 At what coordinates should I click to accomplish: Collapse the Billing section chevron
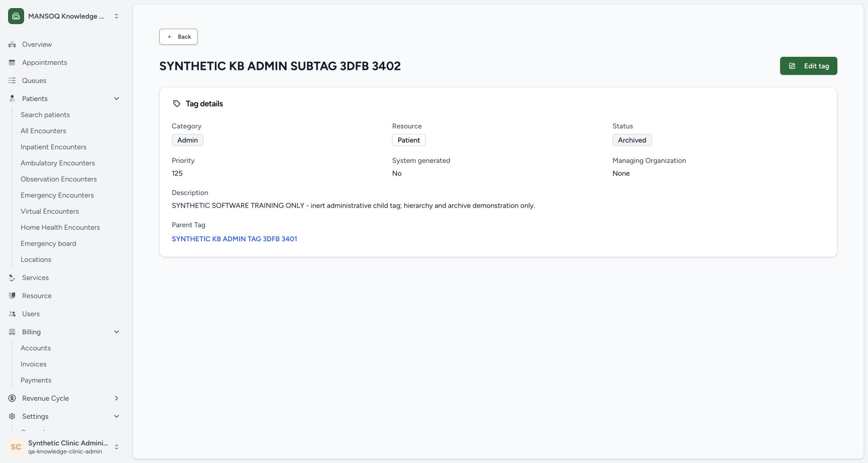point(117,332)
